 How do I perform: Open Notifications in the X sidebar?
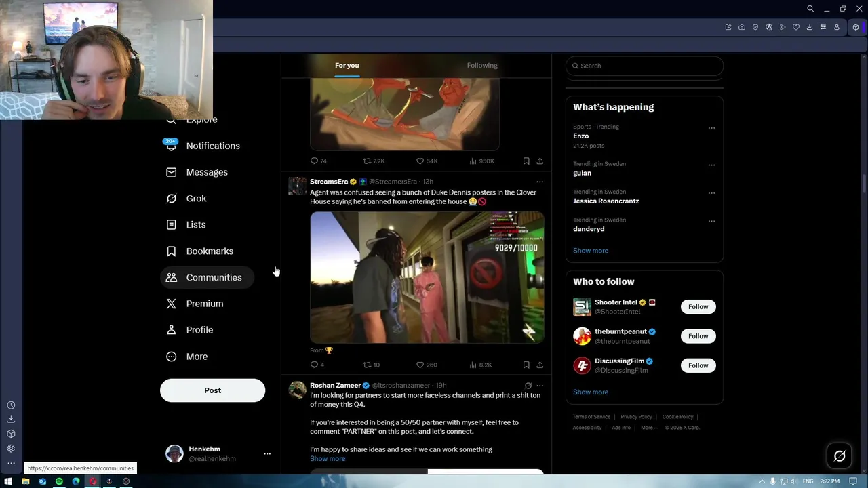coord(203,146)
